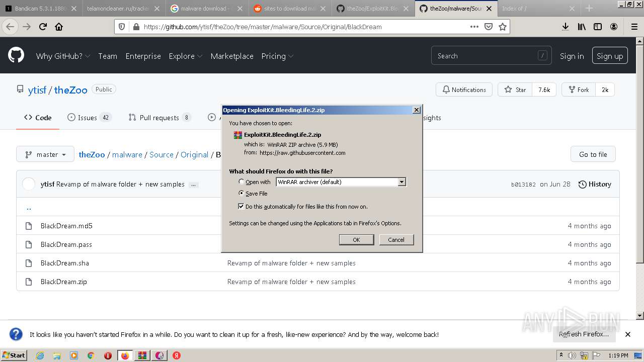This screenshot has height=362, width=644.
Task: Open the commit History link
Action: pyautogui.click(x=595, y=184)
